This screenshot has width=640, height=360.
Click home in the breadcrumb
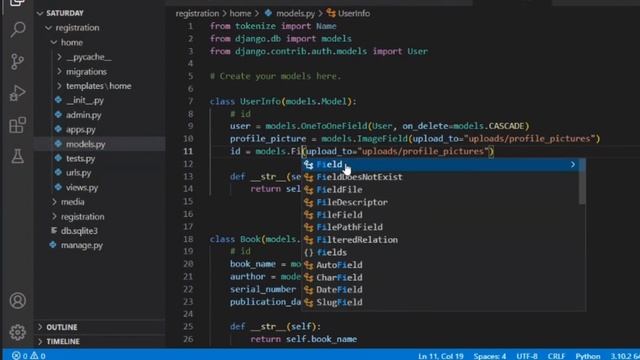click(x=240, y=13)
